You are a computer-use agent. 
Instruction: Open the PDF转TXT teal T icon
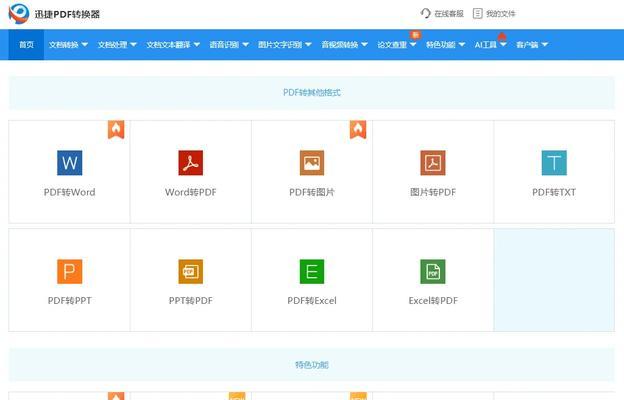tap(554, 163)
